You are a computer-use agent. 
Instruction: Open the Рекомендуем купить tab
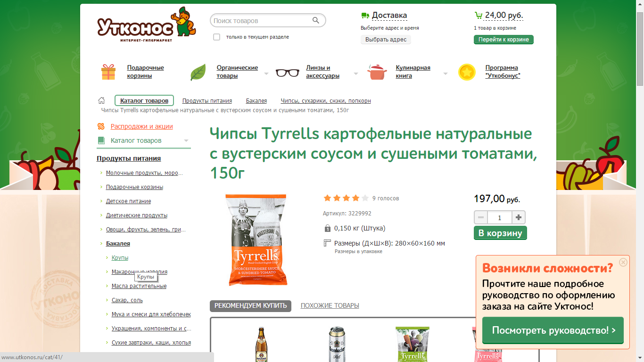tap(250, 306)
